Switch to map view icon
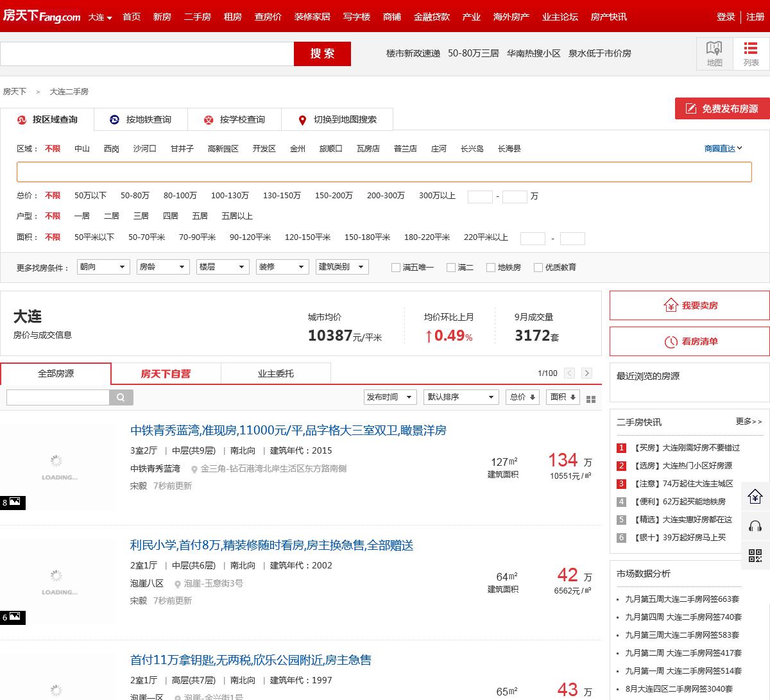Viewport: 770px width, 700px height. (x=714, y=53)
